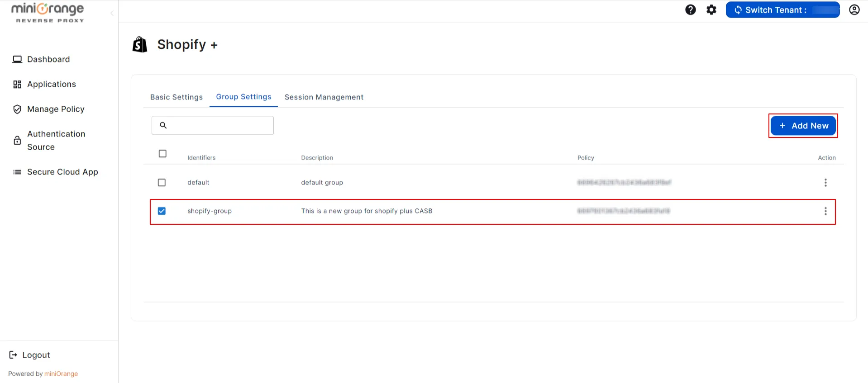The height and width of the screenshot is (383, 868).
Task: Click the Identifiers column header
Action: (x=201, y=158)
